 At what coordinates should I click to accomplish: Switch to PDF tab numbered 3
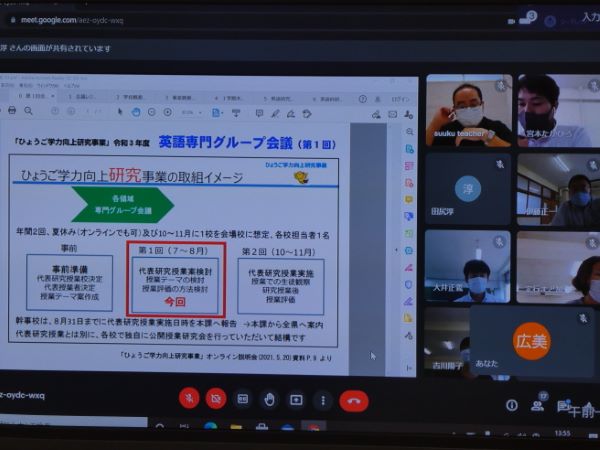tap(179, 98)
